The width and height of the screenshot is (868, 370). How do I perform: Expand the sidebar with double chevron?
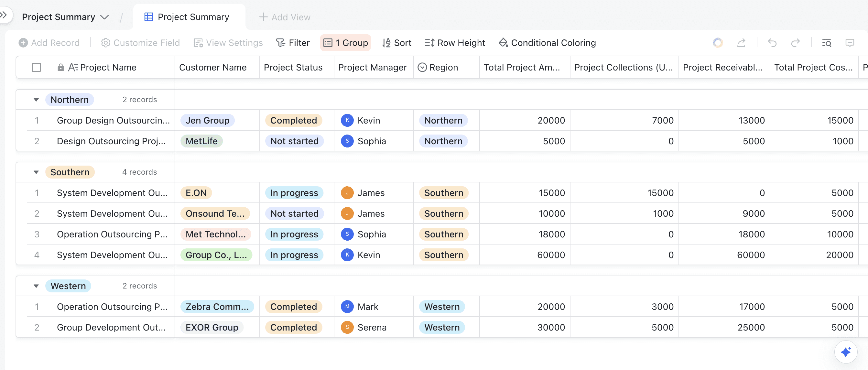click(4, 15)
